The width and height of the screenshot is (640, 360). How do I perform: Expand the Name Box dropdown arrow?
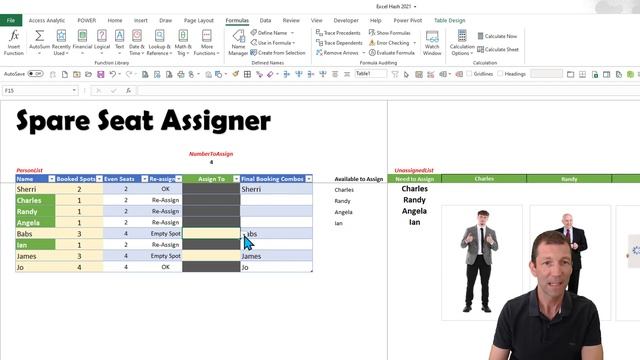[x=74, y=91]
